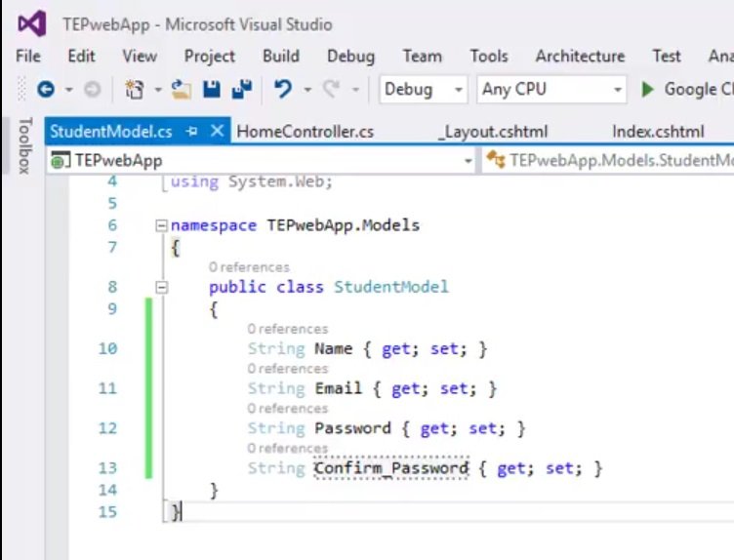734x560 pixels.
Task: Click the Redo arrow icon
Action: [332, 89]
